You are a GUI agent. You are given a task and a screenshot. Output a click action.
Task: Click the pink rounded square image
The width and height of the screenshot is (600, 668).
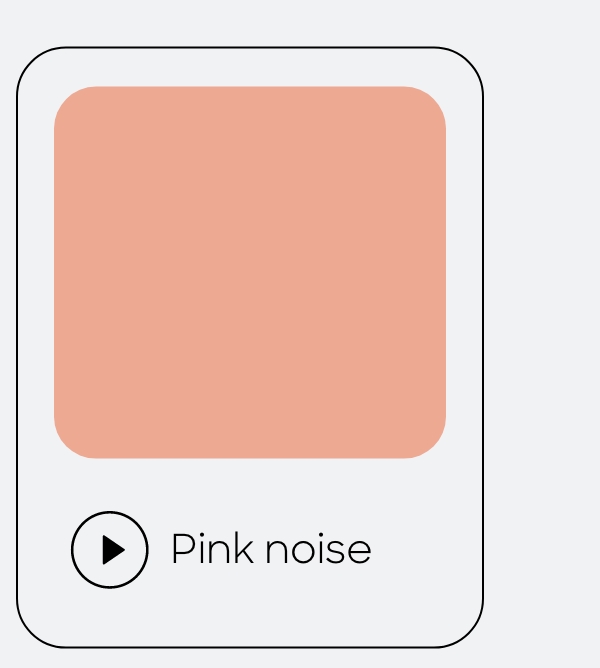point(250,272)
